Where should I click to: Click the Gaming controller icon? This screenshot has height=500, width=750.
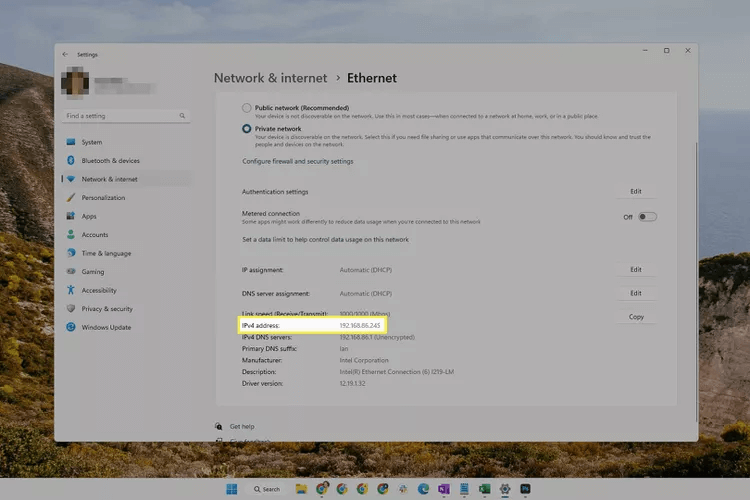(71, 271)
